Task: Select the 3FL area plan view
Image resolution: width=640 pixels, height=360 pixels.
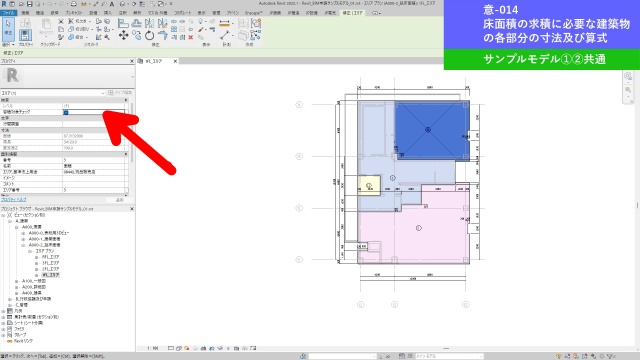Action: 50,263
